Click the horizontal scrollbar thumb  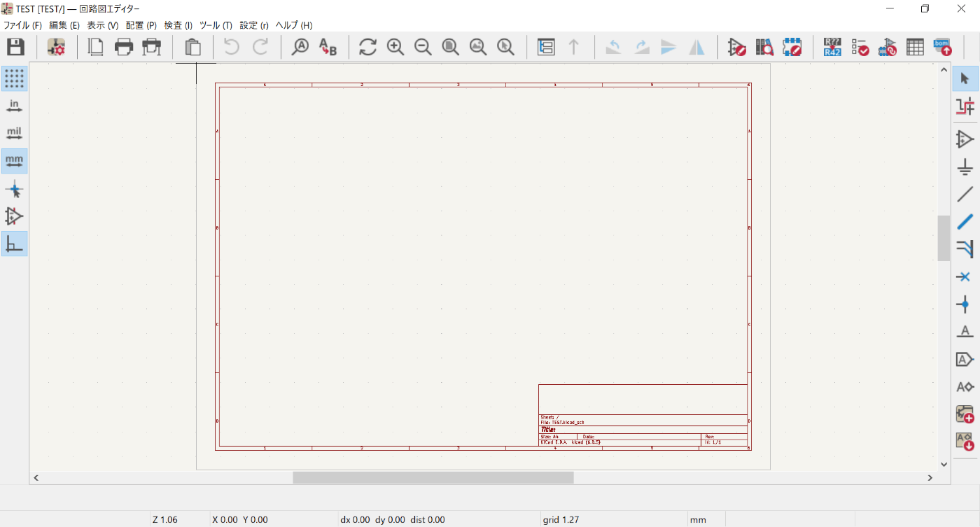[x=433, y=477]
